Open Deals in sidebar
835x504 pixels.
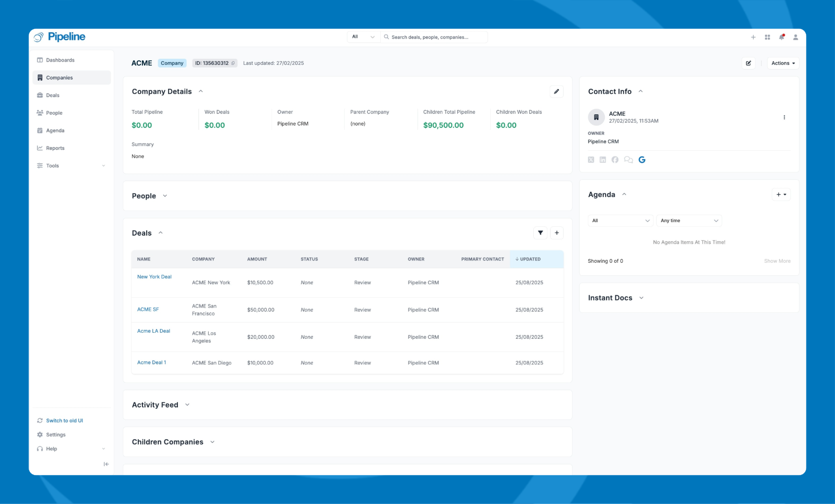click(x=71, y=95)
